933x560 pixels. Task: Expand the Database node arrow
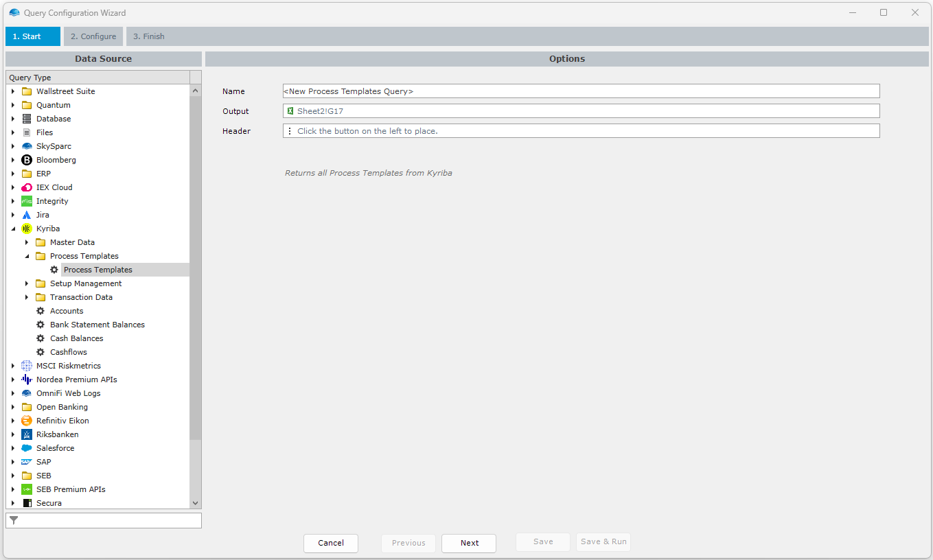click(x=13, y=119)
